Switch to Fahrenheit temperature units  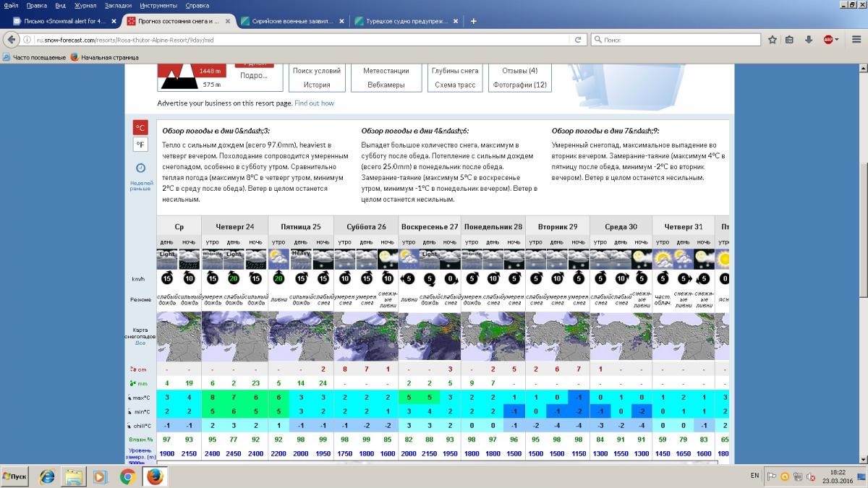click(x=140, y=145)
